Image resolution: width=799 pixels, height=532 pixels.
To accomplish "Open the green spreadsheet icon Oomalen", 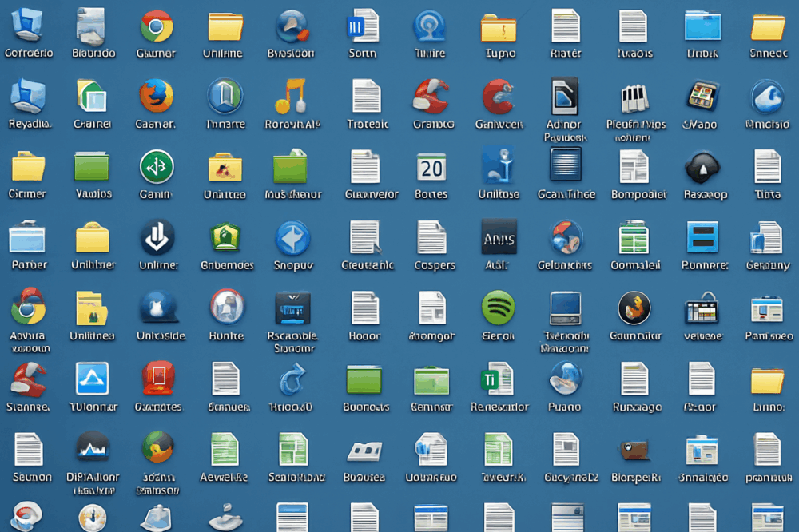I will tap(634, 237).
